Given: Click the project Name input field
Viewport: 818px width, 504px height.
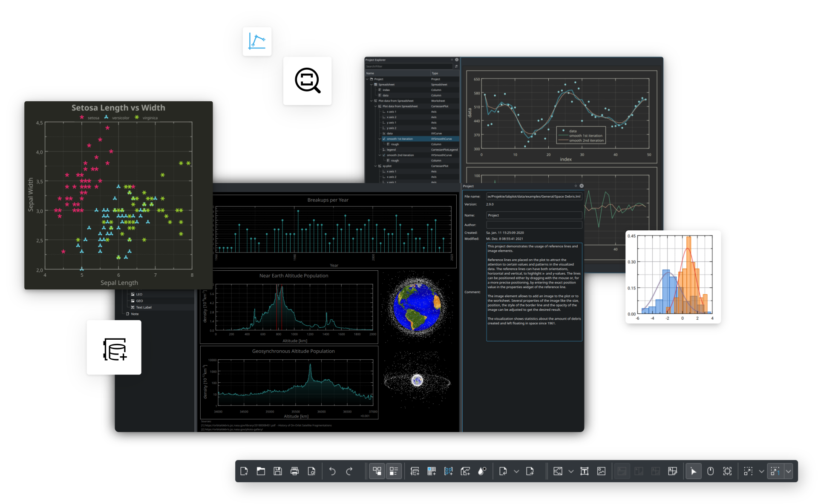Looking at the screenshot, I should point(534,215).
